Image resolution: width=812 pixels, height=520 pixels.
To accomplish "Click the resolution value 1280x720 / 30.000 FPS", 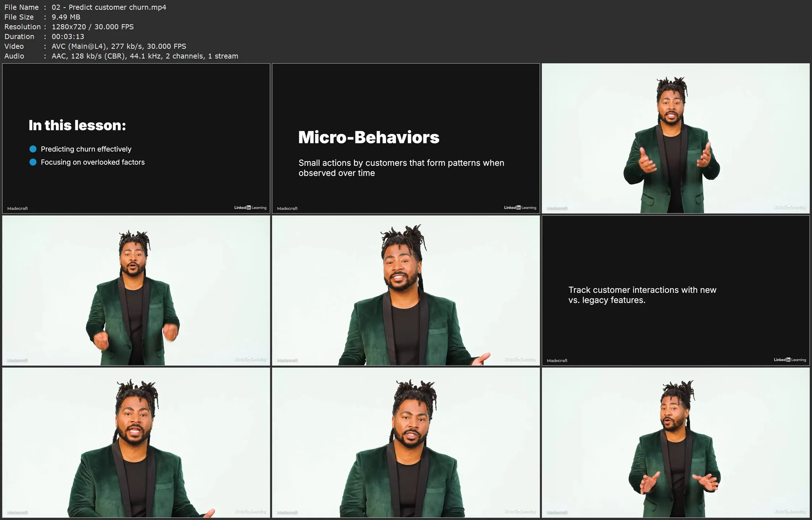I will pos(93,27).
